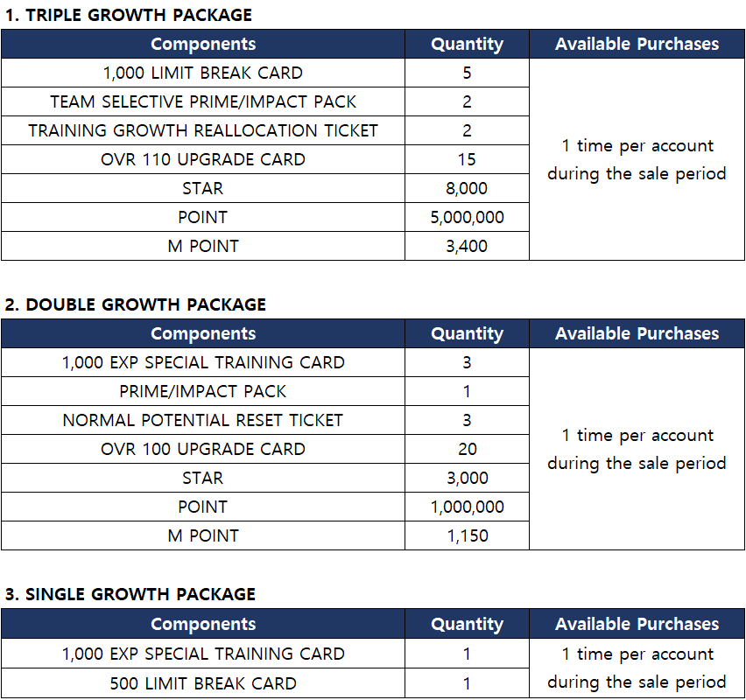Select the 1,000 Limit Break Card cell

coord(203,73)
